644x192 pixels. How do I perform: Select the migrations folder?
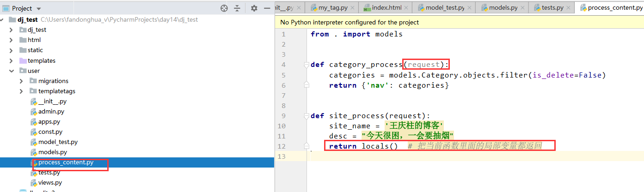click(x=53, y=81)
